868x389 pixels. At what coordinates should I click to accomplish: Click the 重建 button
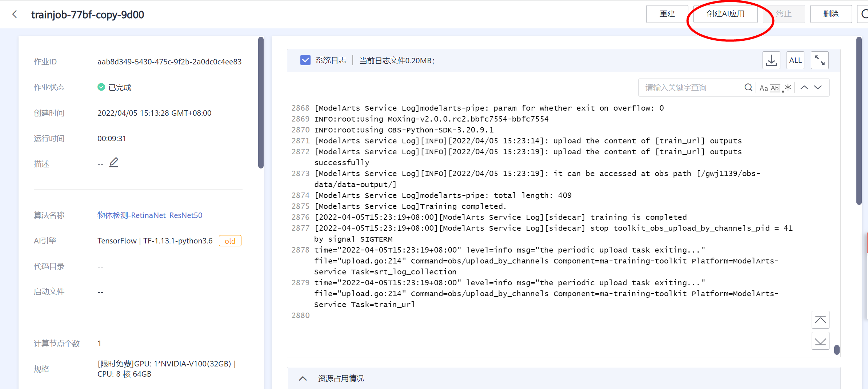[667, 14]
